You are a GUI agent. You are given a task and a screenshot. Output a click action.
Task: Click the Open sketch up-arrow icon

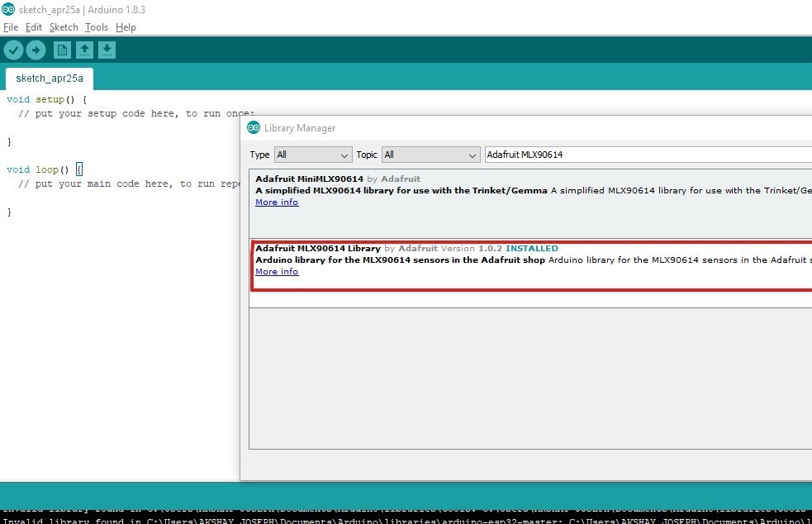click(x=84, y=50)
